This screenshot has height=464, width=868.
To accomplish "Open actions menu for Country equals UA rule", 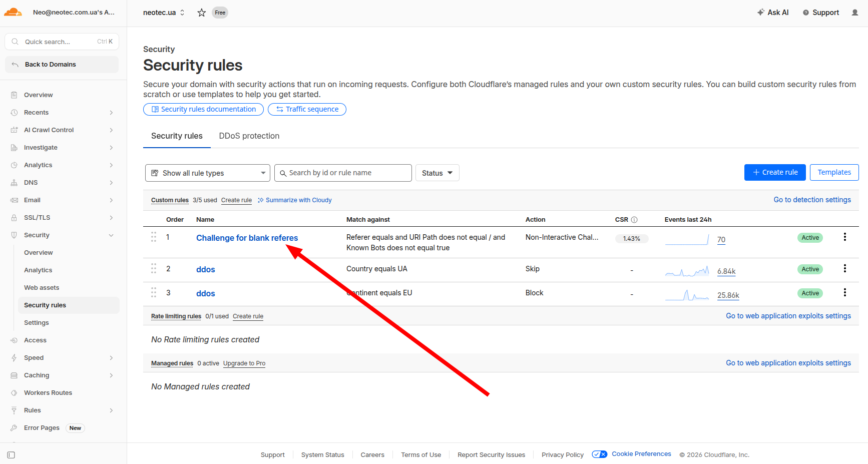I will pyautogui.click(x=845, y=269).
